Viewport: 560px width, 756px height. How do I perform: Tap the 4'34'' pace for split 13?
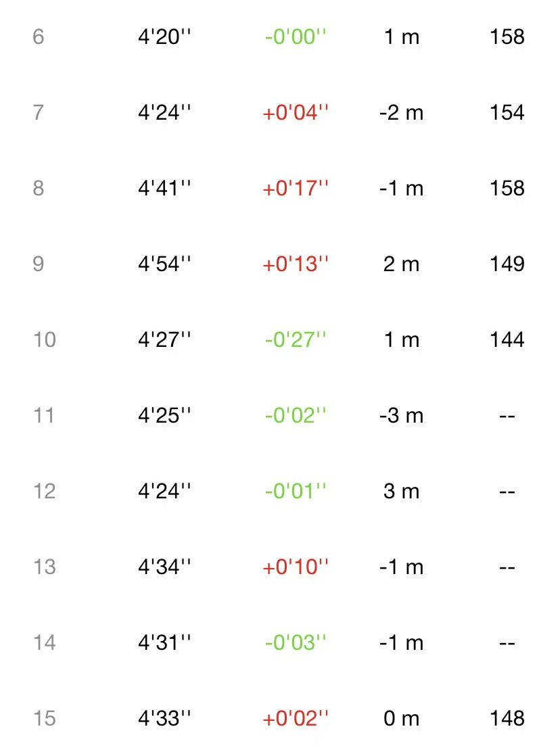[x=164, y=567]
